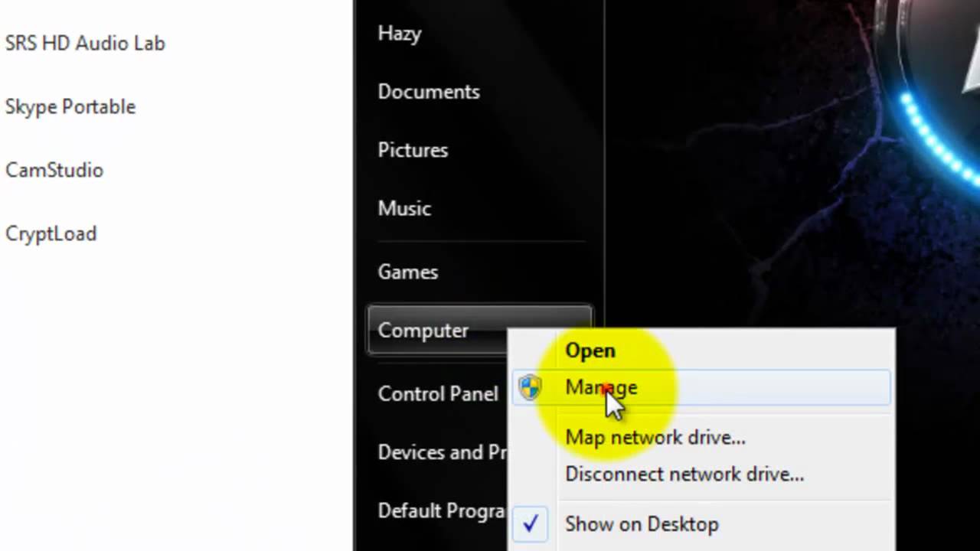Open Control Panel in Start menu

click(x=437, y=394)
